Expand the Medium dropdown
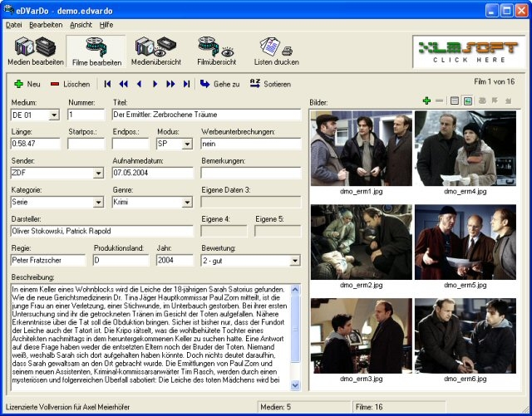The image size is (532, 416). [54, 115]
